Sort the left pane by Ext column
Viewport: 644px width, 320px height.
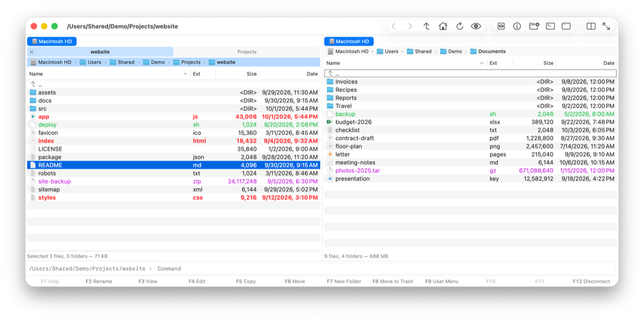[203, 74]
